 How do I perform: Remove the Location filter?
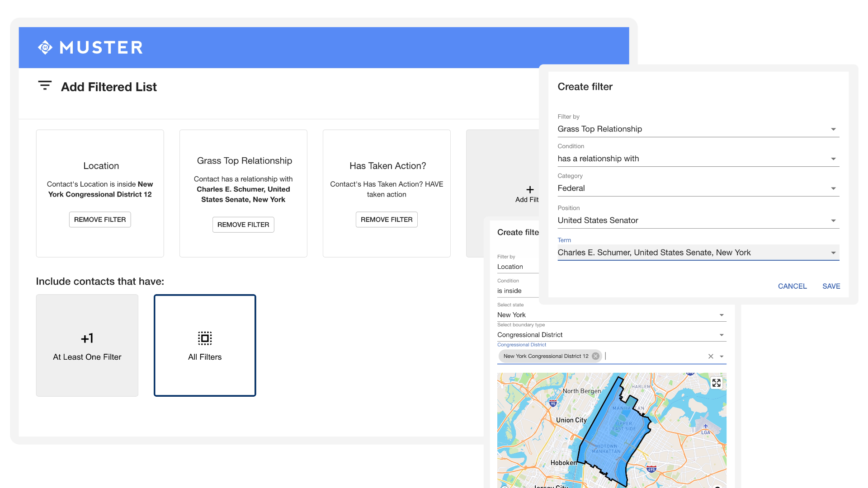(x=100, y=220)
